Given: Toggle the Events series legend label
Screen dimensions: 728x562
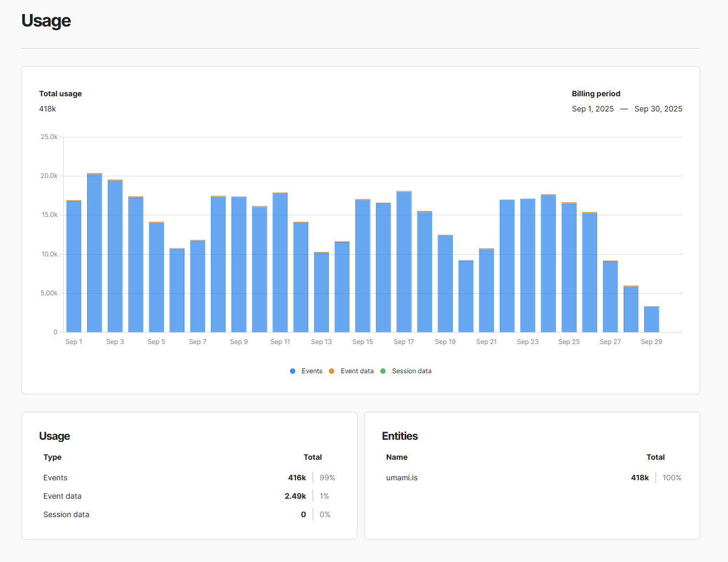Looking at the screenshot, I should pos(312,371).
